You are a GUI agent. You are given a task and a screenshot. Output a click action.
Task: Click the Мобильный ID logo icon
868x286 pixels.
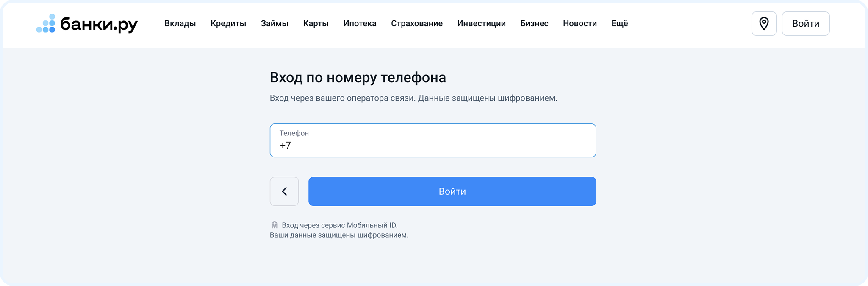coord(275,225)
